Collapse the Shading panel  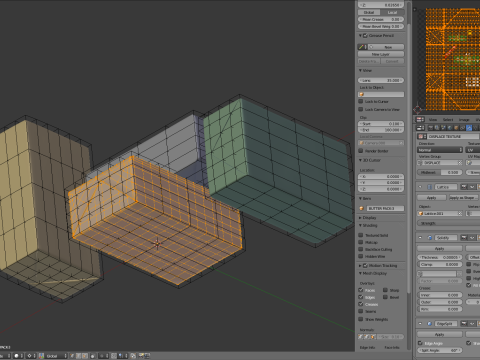pyautogui.click(x=360, y=225)
